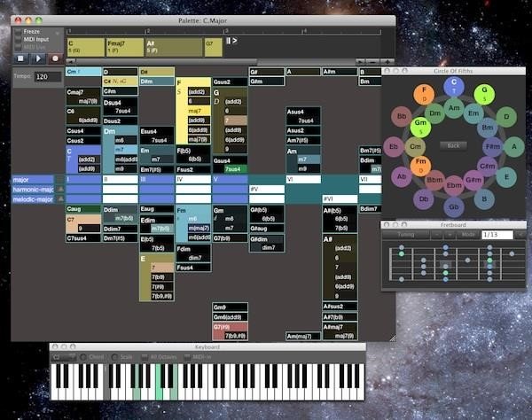Click the D node in Circle of Fifths
The width and height of the screenshot is (532, 420).
point(506,116)
